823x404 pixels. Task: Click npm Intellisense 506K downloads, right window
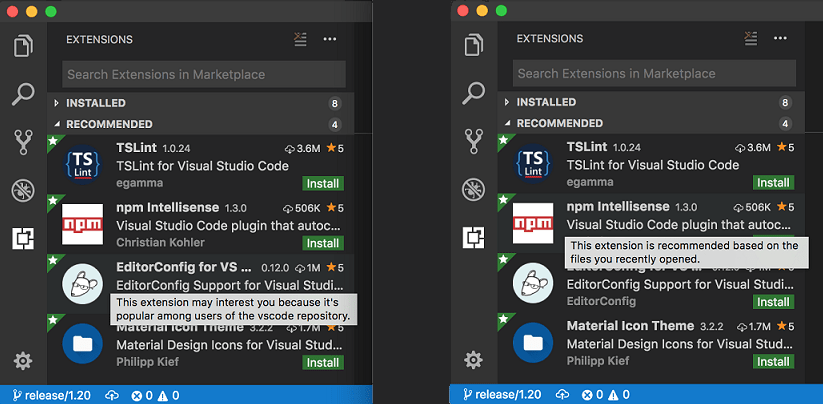751,207
